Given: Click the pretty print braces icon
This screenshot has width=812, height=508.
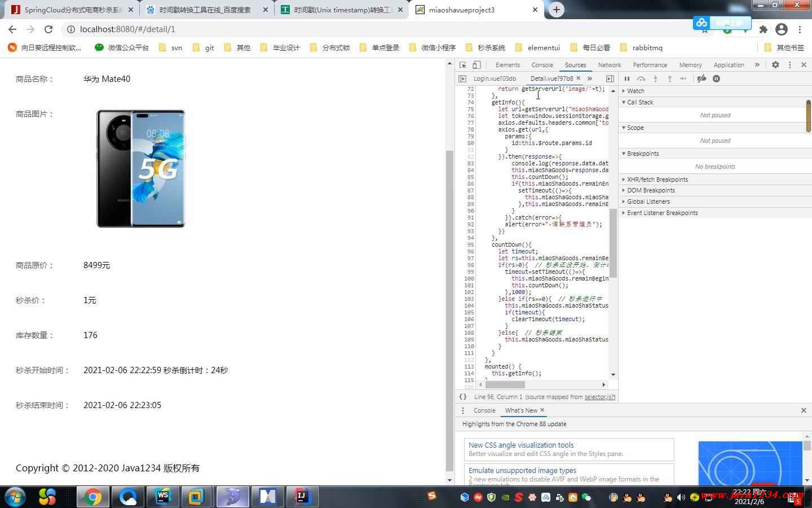Looking at the screenshot, I should pos(463,397).
